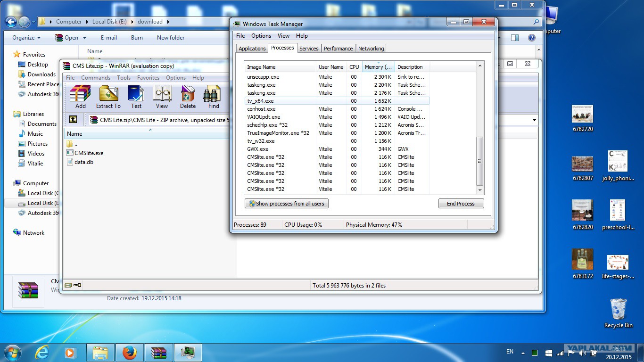The height and width of the screenshot is (362, 644).
Task: Select the GWX.exe process row
Action: pos(337,149)
